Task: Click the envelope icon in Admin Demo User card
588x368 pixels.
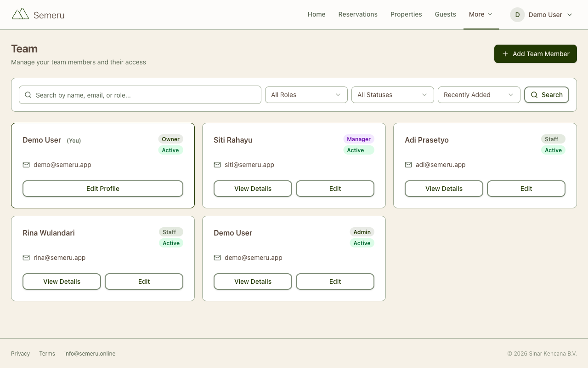Action: coord(217,258)
